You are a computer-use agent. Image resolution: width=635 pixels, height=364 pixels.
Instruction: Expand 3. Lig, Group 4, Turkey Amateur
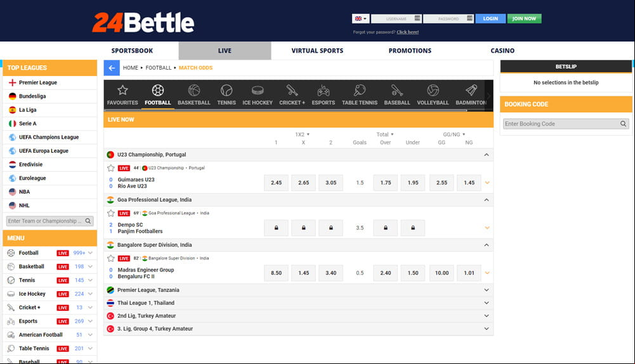point(487,328)
